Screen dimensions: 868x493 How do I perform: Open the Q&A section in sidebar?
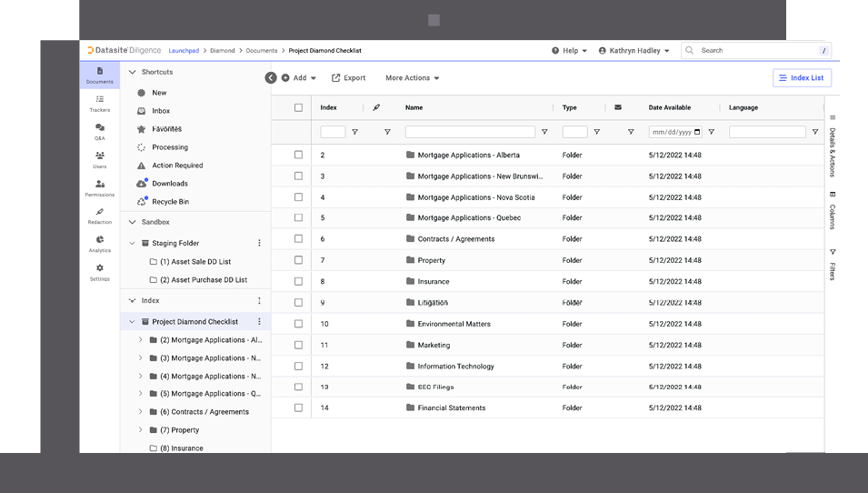pos(100,131)
